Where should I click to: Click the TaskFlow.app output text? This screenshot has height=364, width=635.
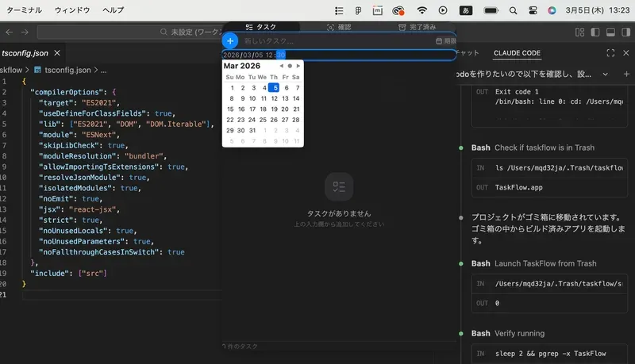(x=519, y=187)
